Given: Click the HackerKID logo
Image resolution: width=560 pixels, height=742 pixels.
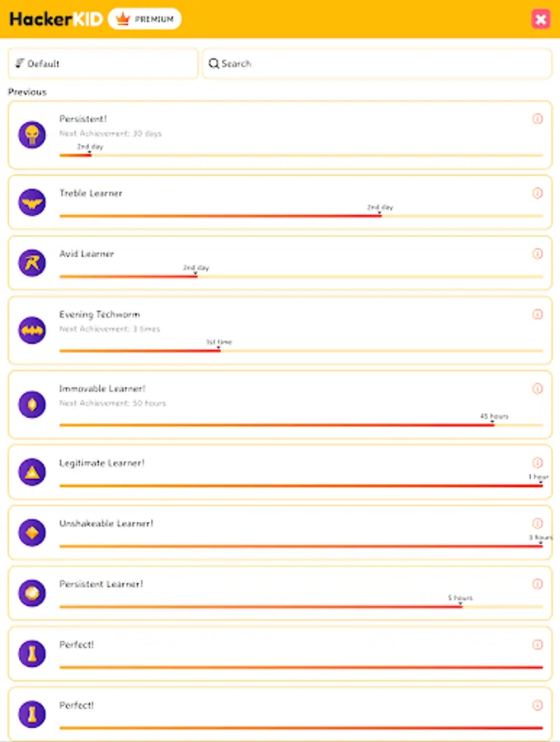Looking at the screenshot, I should click(x=56, y=19).
